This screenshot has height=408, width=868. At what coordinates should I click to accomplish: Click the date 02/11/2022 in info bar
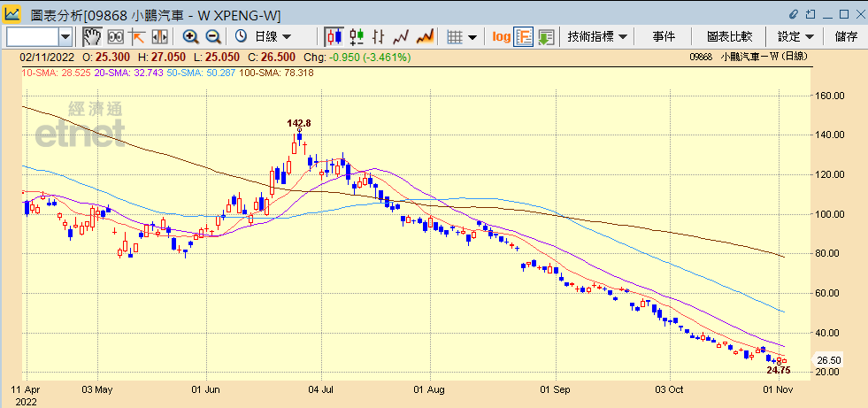pyautogui.click(x=47, y=58)
